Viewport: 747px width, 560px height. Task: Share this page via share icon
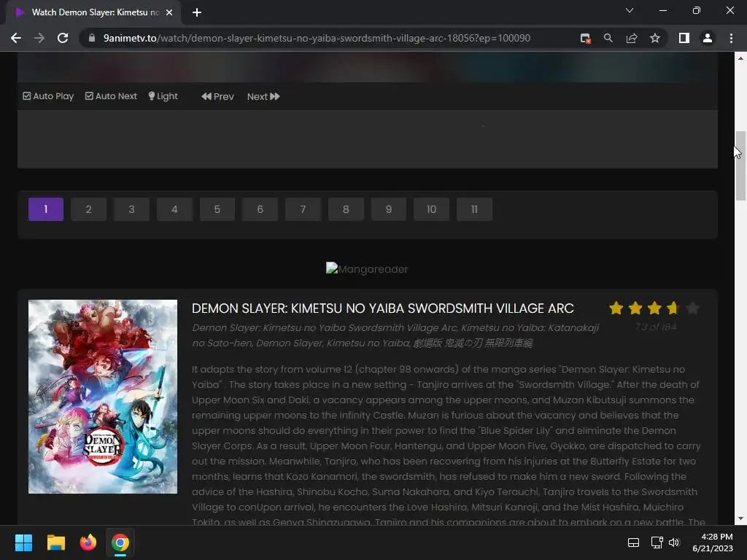point(632,38)
